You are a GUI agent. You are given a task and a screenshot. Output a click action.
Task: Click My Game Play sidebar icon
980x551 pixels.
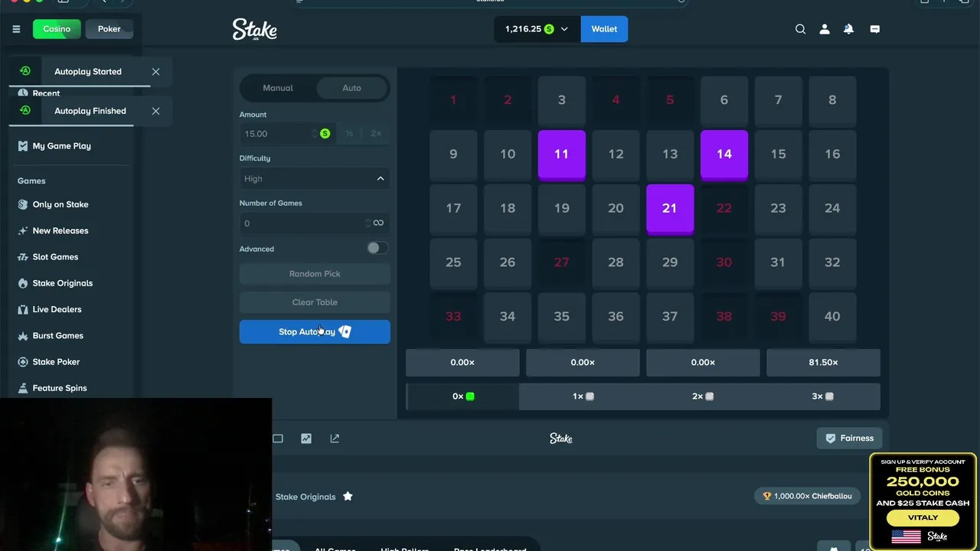(23, 145)
